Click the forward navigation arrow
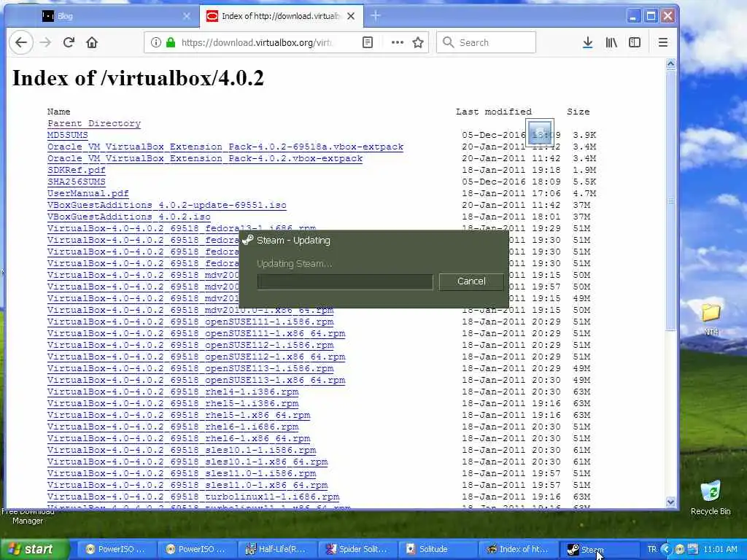 [45, 42]
